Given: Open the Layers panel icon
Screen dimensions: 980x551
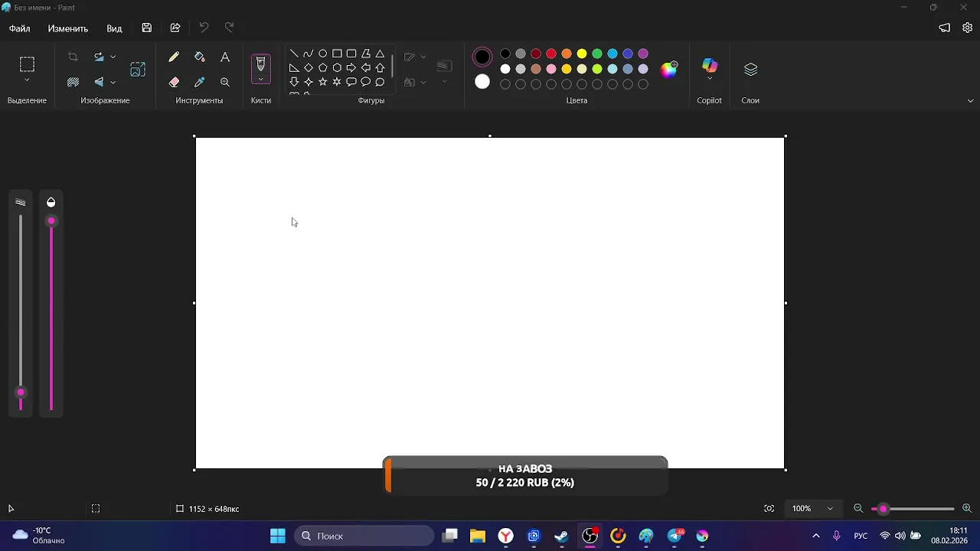Looking at the screenshot, I should (x=750, y=70).
